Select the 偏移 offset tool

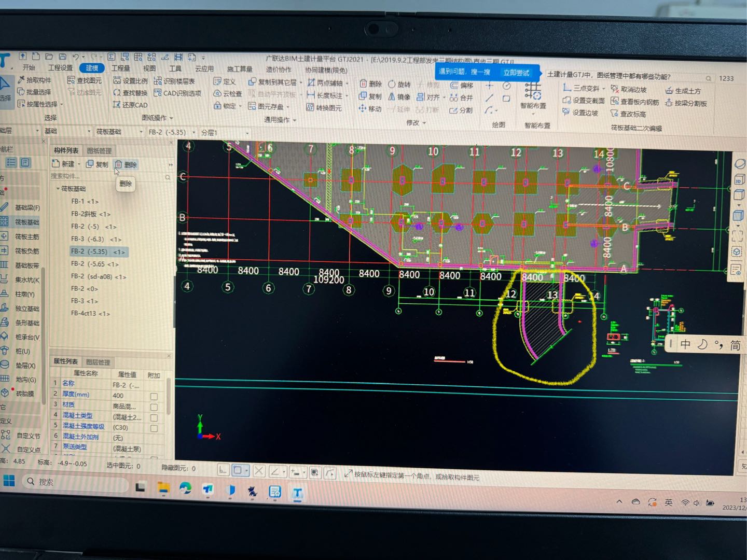click(x=462, y=85)
